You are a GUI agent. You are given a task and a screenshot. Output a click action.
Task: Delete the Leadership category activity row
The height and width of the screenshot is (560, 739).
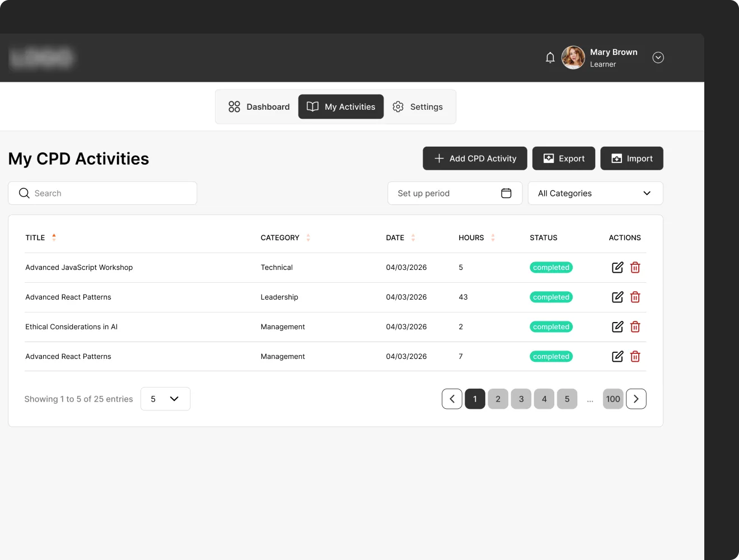coord(635,297)
